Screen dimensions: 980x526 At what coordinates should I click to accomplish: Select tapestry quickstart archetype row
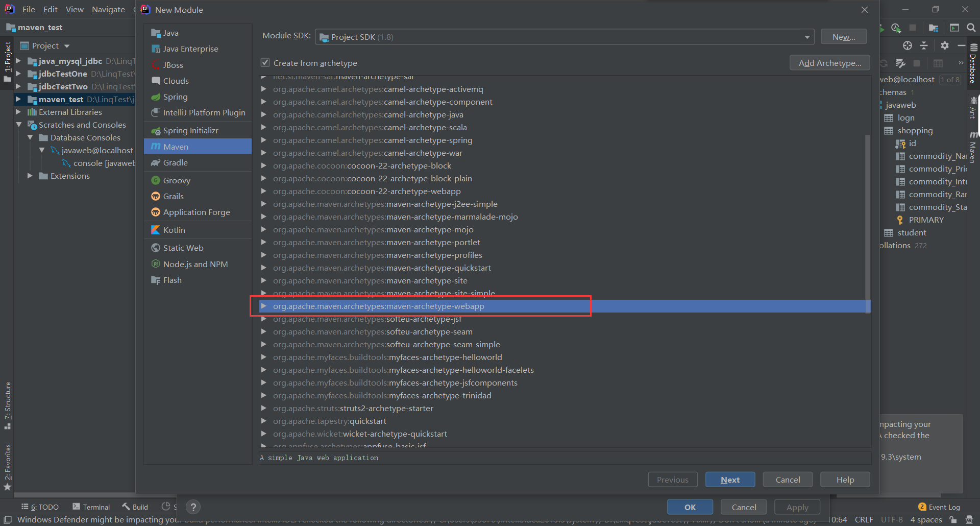pyautogui.click(x=562, y=421)
